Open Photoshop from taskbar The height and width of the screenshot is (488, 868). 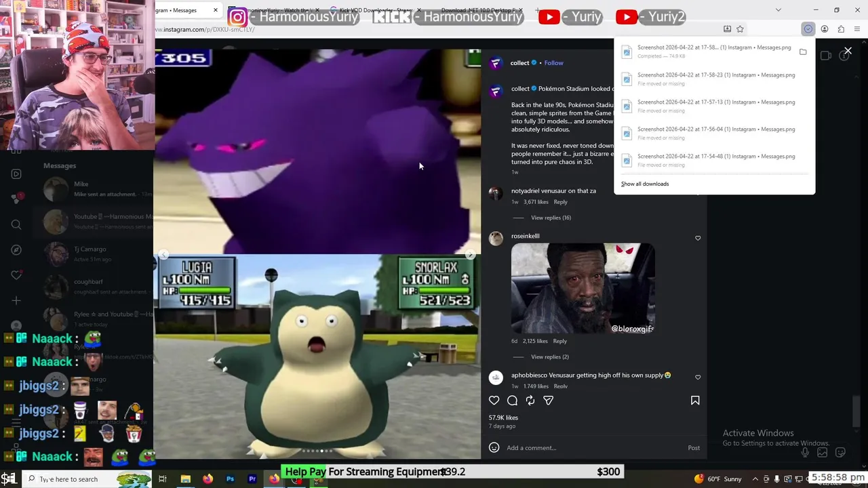(x=230, y=479)
